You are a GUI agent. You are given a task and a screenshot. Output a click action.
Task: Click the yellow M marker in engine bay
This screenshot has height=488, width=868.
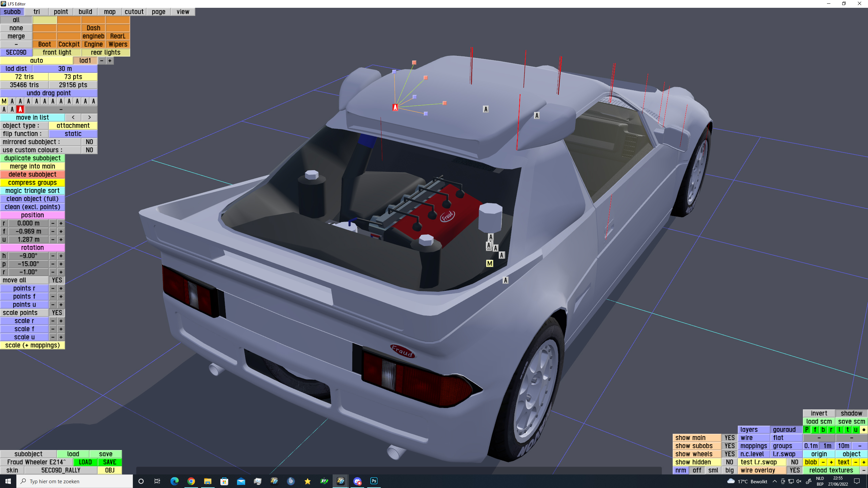489,263
